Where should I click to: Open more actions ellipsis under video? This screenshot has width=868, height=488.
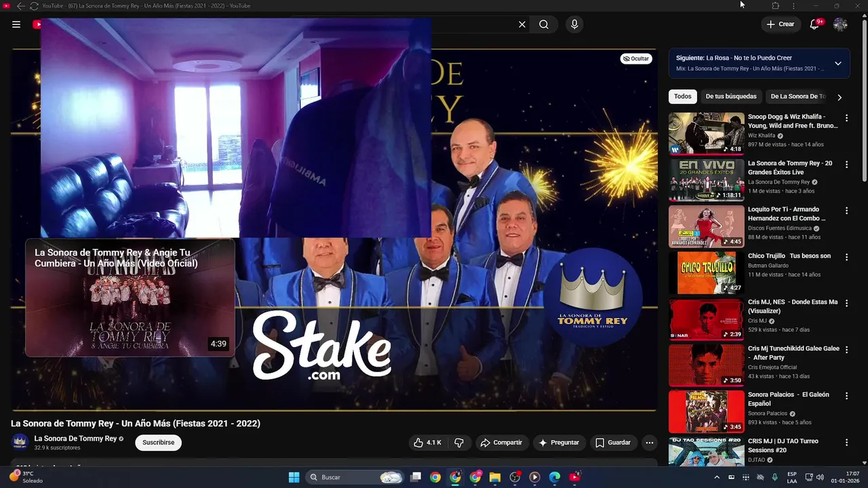click(650, 443)
